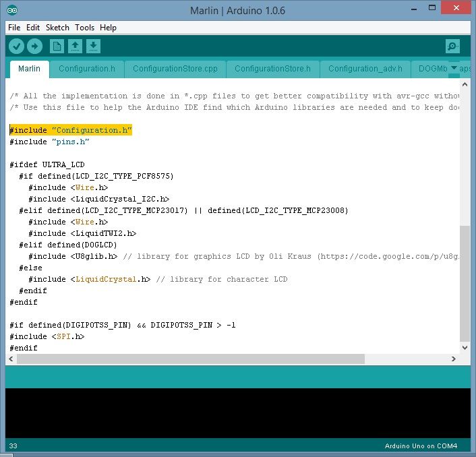This screenshot has width=476, height=457.
Task: Switch to the Configuration.h tab
Action: click(x=87, y=69)
